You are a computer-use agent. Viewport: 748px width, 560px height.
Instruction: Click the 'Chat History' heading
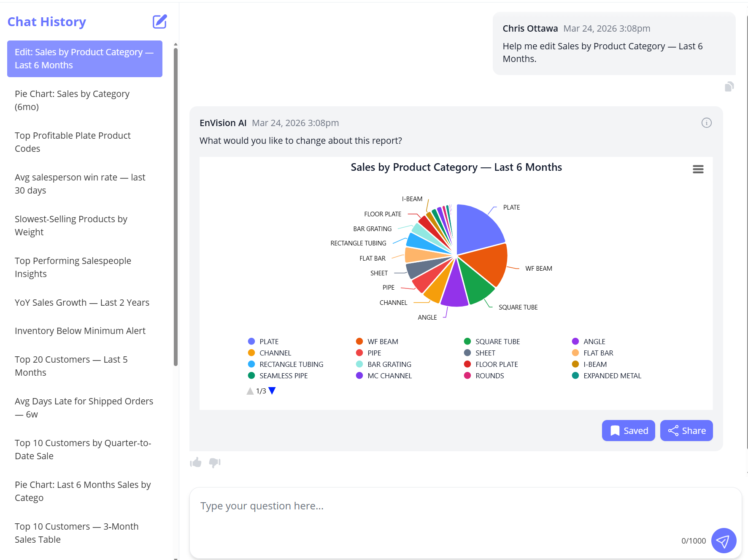[x=47, y=22]
